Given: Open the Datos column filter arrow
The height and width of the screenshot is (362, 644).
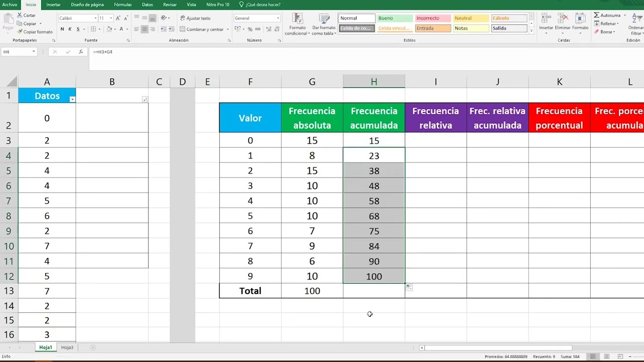Looking at the screenshot, I should tap(72, 100).
